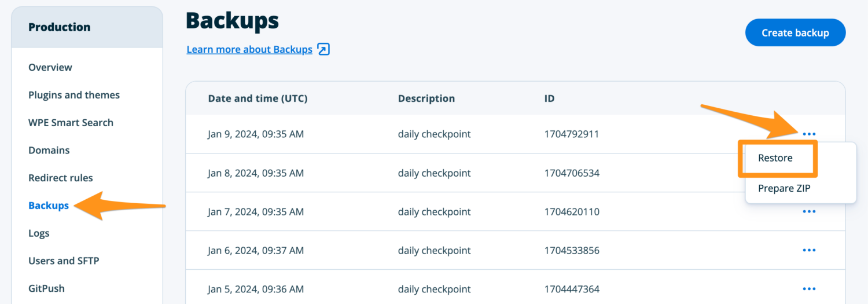
Task: Open Plugins and themes section
Action: pos(74,95)
